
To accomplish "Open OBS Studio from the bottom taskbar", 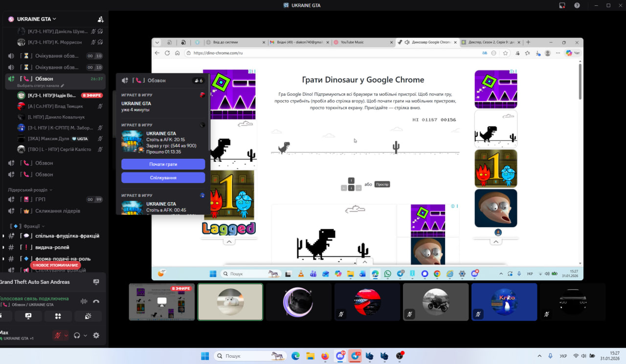I will click(x=400, y=356).
